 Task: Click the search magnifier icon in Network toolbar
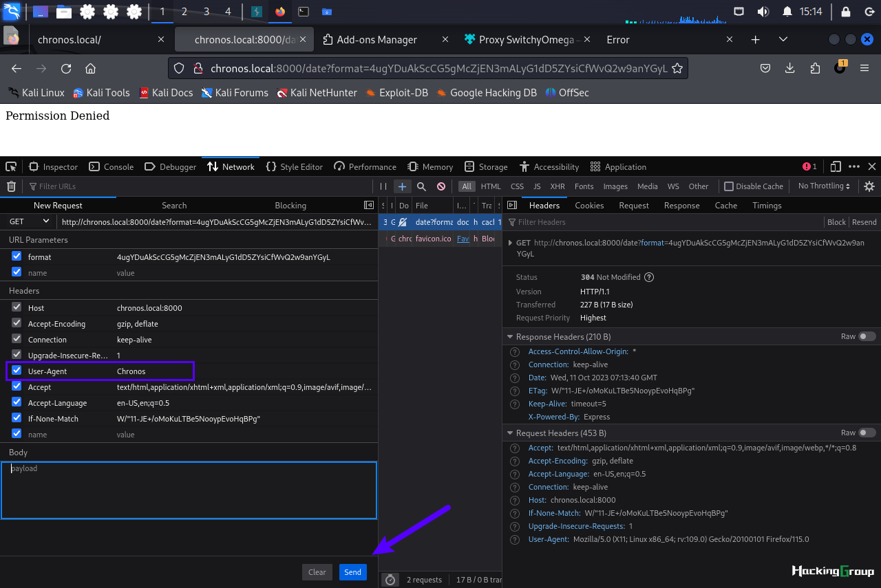(421, 186)
